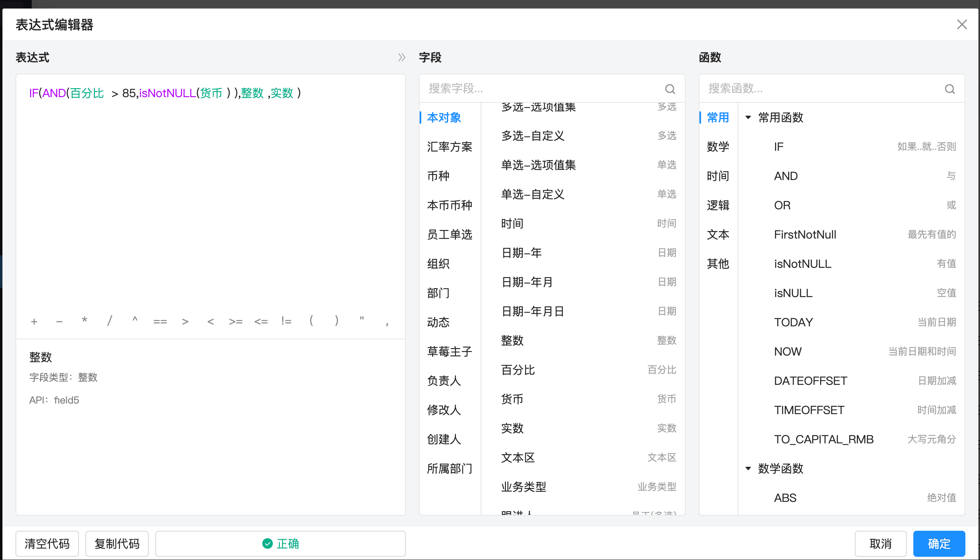Click the function search magnifier icon
980x560 pixels.
click(x=950, y=89)
